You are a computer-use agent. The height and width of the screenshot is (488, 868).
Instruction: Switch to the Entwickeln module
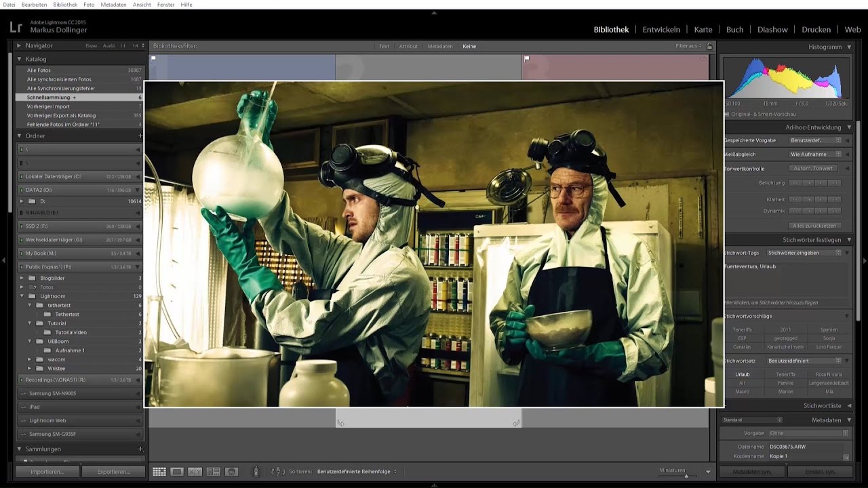(x=661, y=30)
